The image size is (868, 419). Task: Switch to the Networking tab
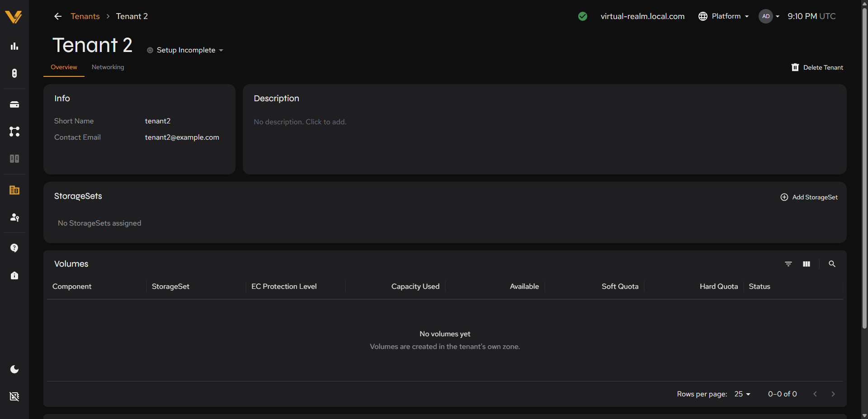tap(108, 67)
